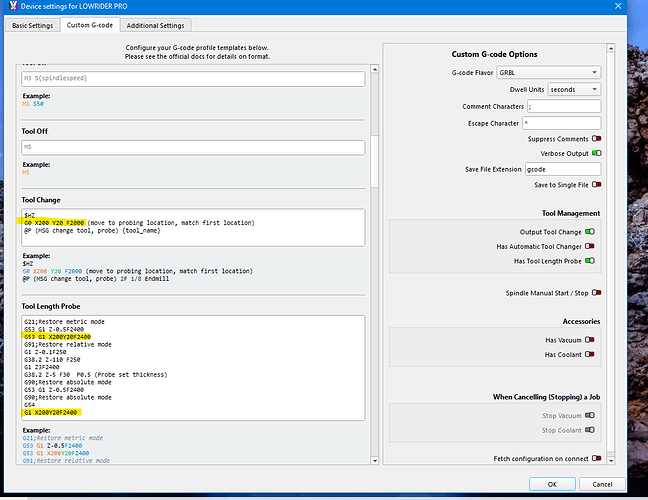Click the Comment Characters field
Viewport: 648px width, 500px height.
coord(564,106)
